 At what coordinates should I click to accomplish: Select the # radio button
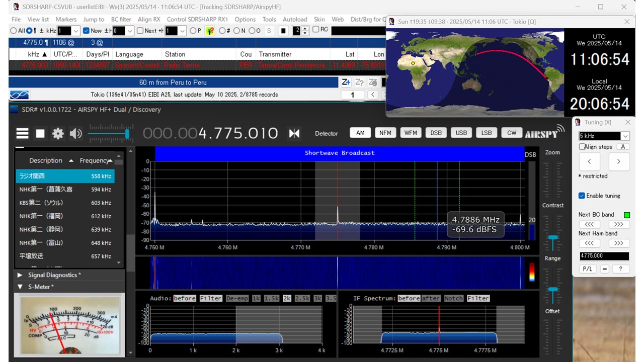click(x=222, y=31)
